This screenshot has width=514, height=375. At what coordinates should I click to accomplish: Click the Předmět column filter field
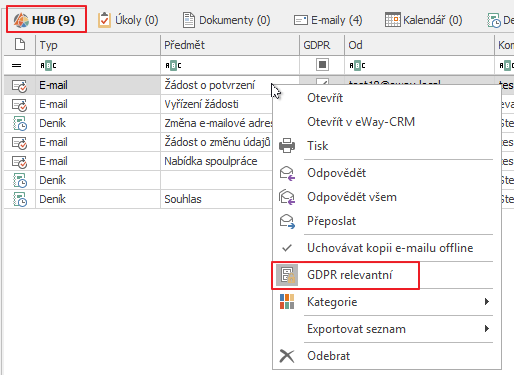(x=230, y=65)
